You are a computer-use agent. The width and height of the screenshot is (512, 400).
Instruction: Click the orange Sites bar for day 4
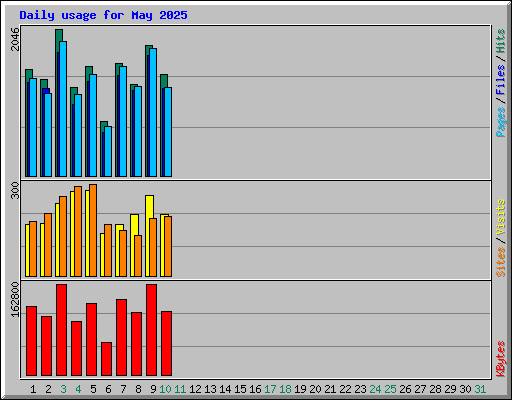tap(78, 232)
